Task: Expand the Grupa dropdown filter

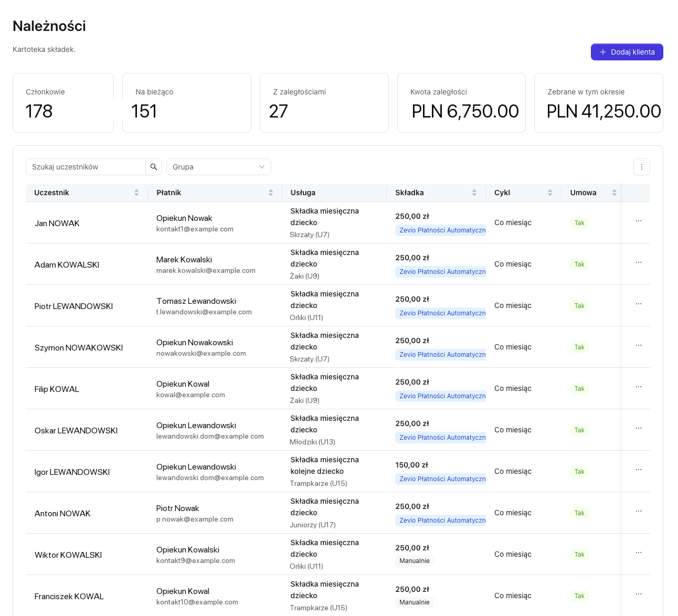Action: click(219, 167)
